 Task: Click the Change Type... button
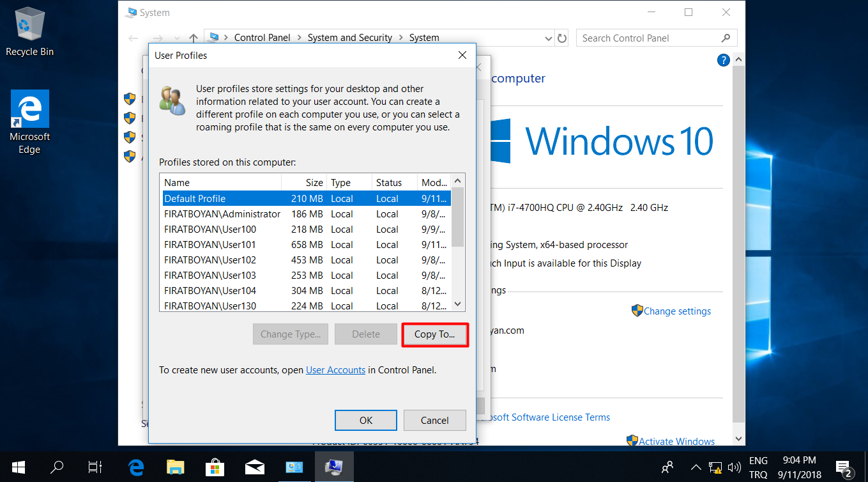click(x=291, y=334)
